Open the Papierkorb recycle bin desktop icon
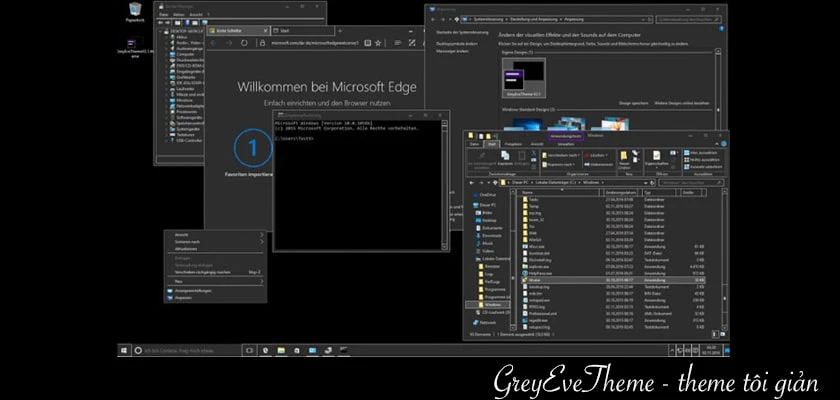Viewport: 840px width, 400px height. point(135,12)
